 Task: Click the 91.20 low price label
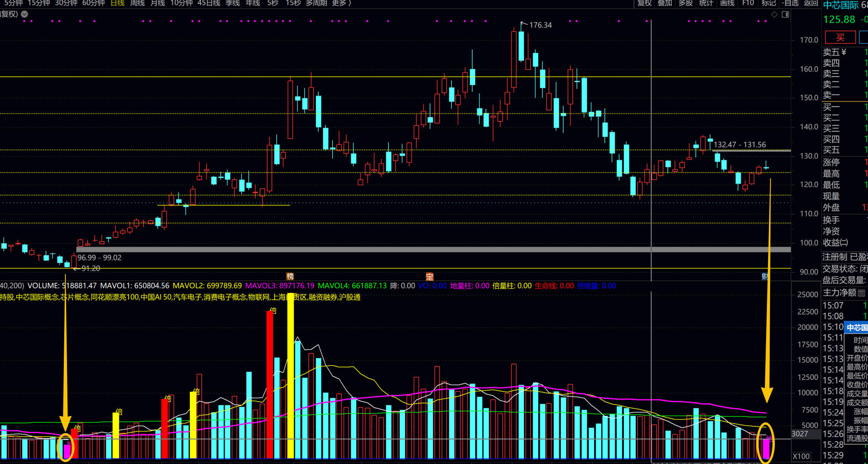91,268
